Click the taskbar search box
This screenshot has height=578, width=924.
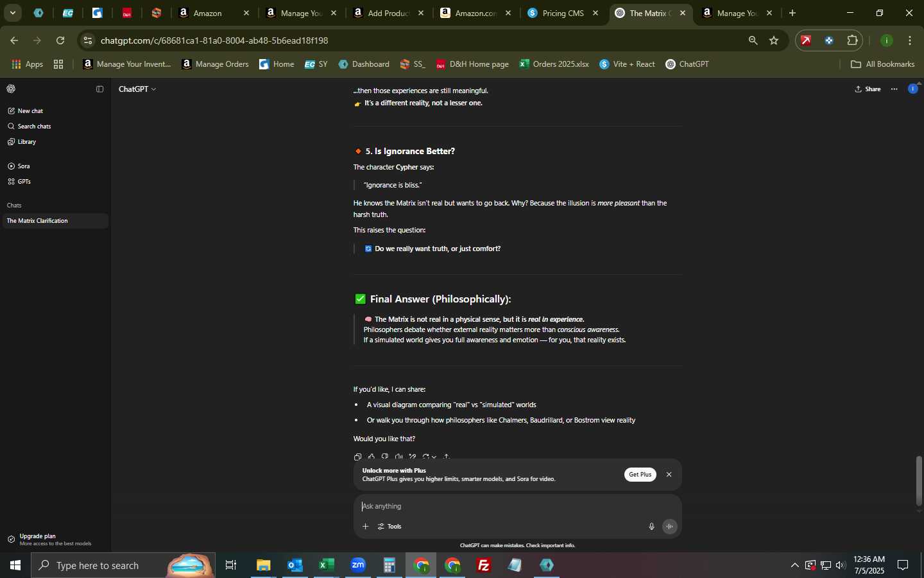pyautogui.click(x=123, y=565)
